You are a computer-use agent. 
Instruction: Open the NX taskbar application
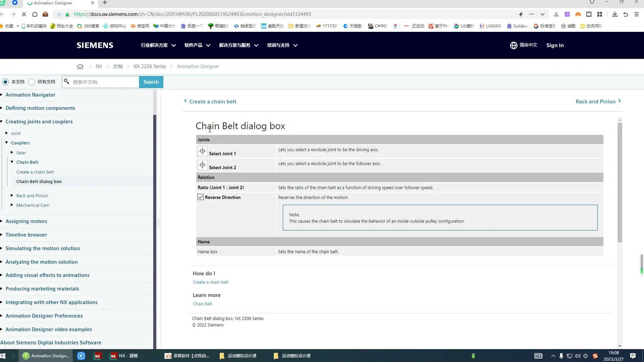pyautogui.click(x=124, y=356)
